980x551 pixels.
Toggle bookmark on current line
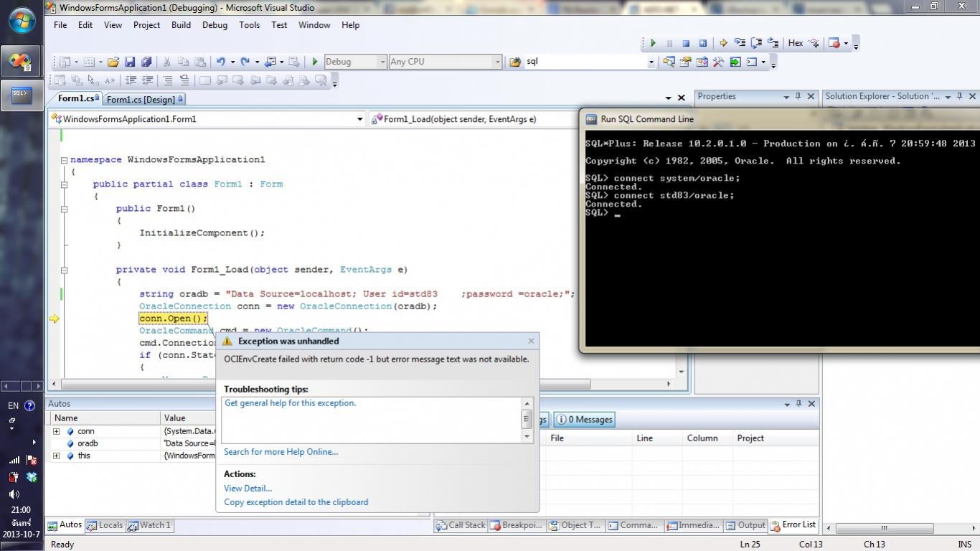204,80
